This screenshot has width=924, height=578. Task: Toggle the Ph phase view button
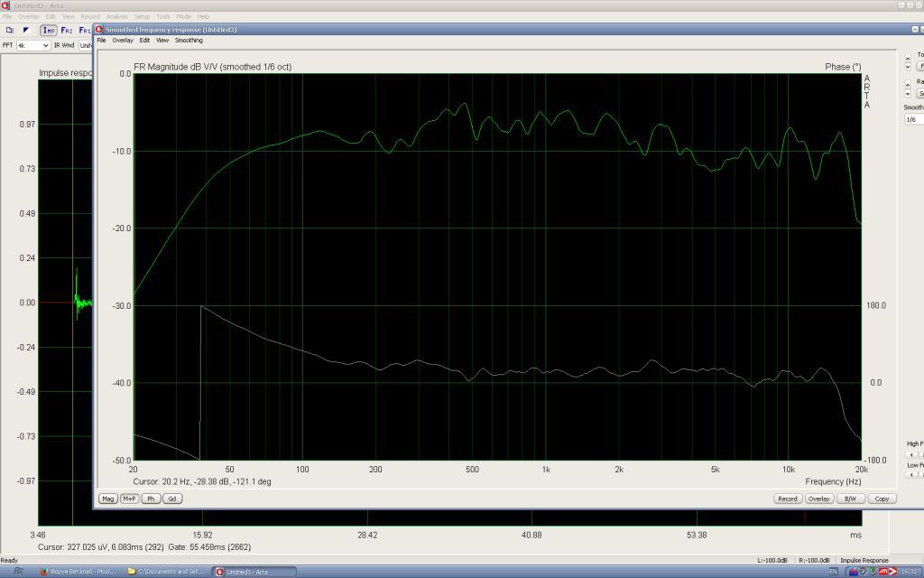pyautogui.click(x=151, y=499)
